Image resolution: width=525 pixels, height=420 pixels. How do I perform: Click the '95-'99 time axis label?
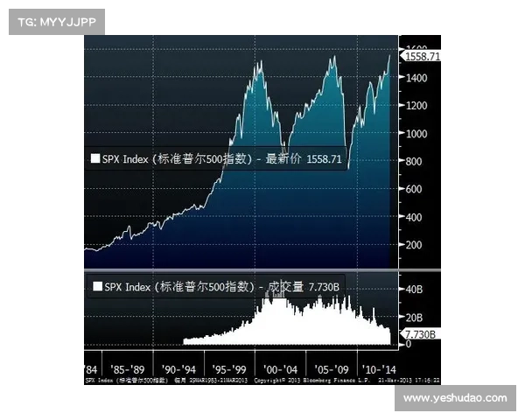coord(229,370)
